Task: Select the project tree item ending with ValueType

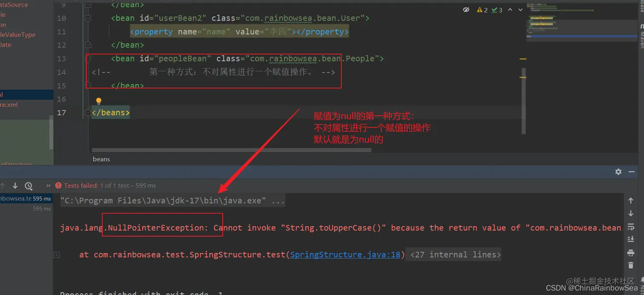Action: coord(18,35)
